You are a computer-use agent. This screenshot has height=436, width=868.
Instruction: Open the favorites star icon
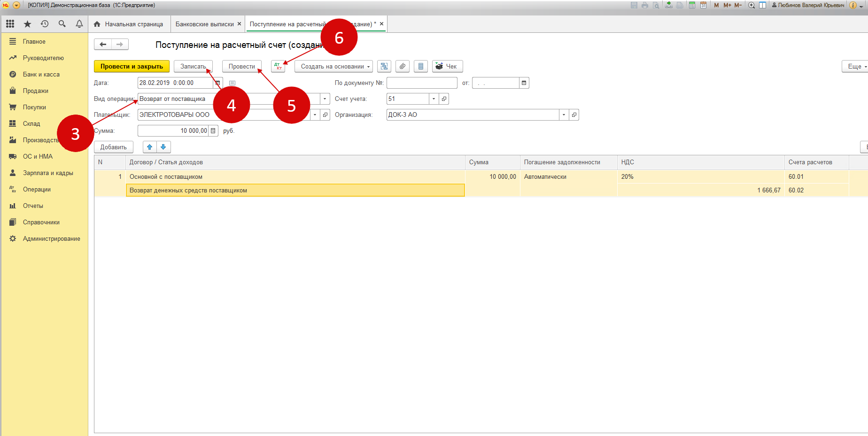coord(27,24)
